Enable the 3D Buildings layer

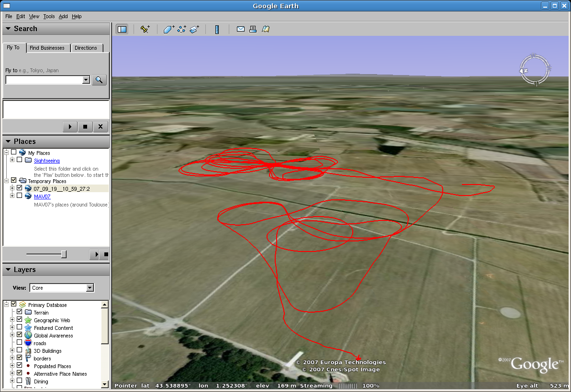19,350
